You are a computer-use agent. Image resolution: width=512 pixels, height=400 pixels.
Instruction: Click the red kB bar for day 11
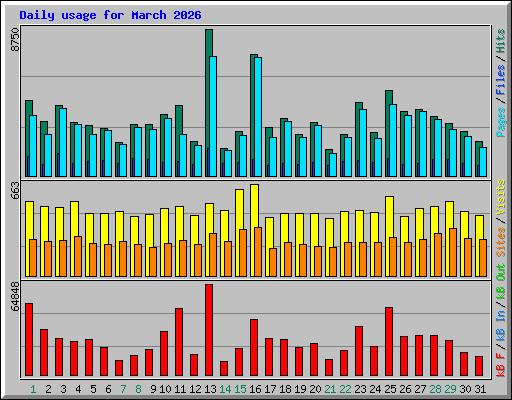point(179,342)
